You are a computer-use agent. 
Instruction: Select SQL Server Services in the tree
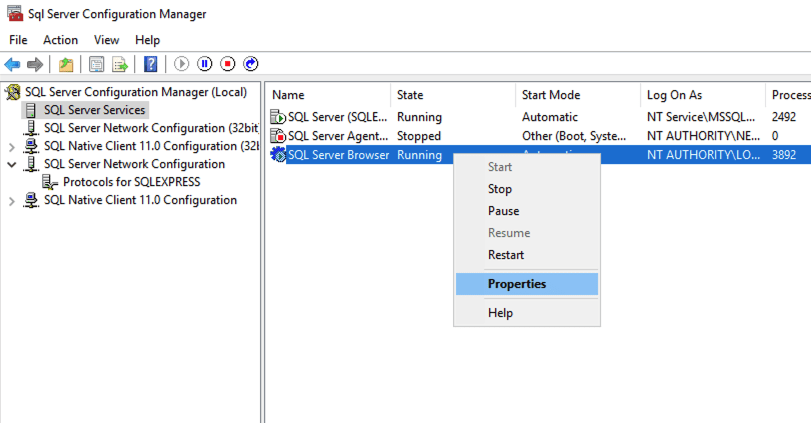tap(94, 110)
